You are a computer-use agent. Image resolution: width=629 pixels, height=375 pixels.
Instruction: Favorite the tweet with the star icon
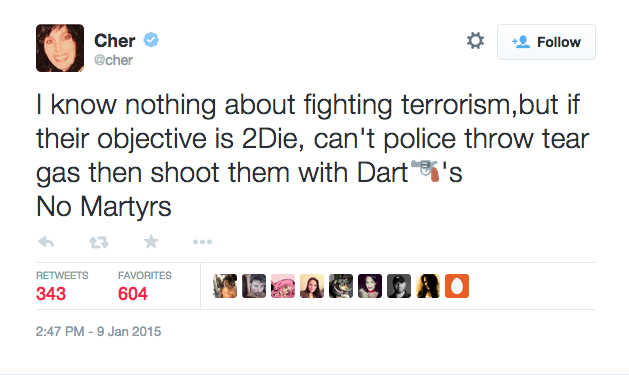(x=151, y=241)
